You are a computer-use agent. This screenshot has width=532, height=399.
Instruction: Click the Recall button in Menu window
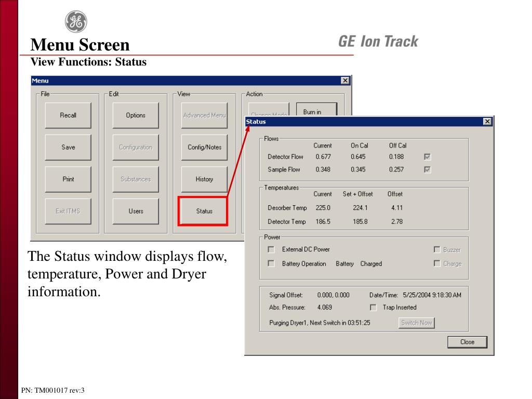pyautogui.click(x=68, y=115)
